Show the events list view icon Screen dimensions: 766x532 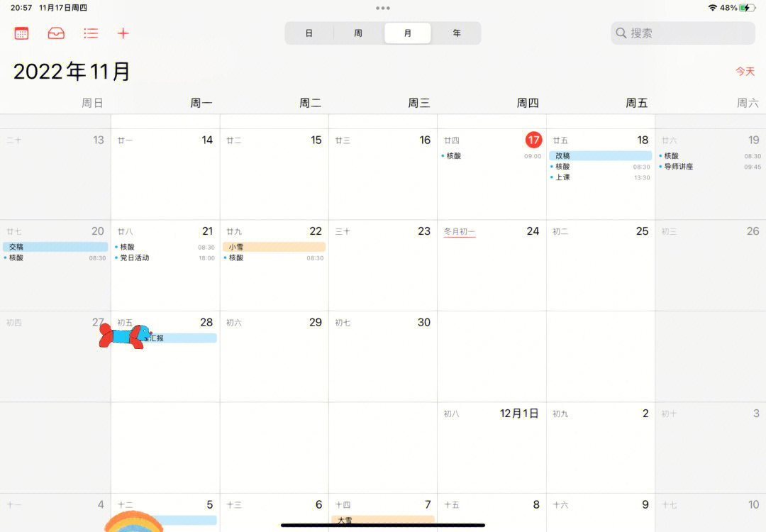(x=90, y=33)
